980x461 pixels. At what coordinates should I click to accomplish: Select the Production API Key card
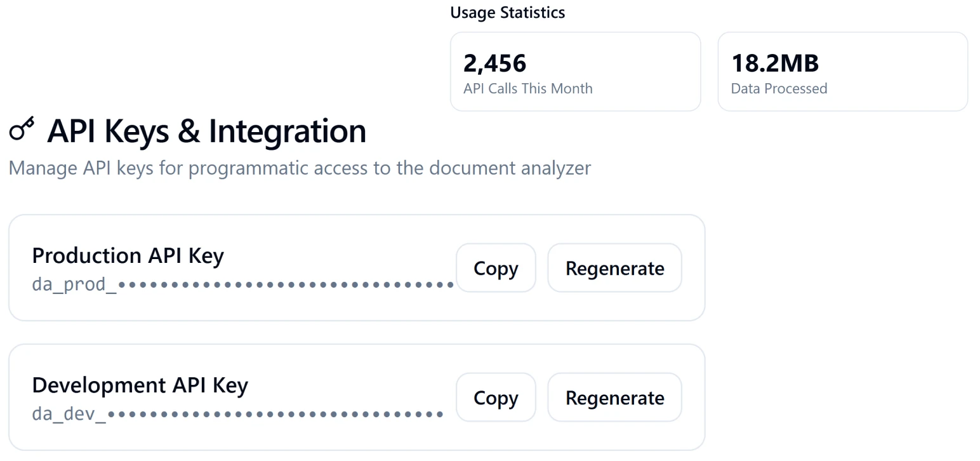[x=357, y=267]
